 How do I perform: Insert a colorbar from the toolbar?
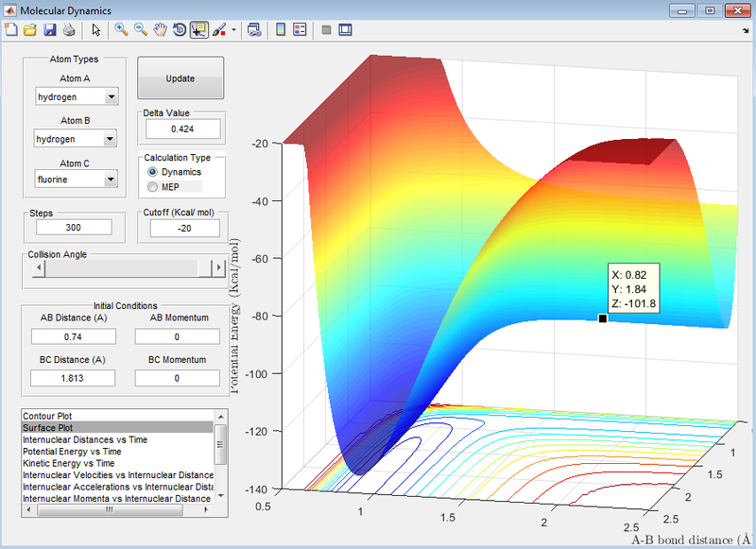click(x=281, y=29)
